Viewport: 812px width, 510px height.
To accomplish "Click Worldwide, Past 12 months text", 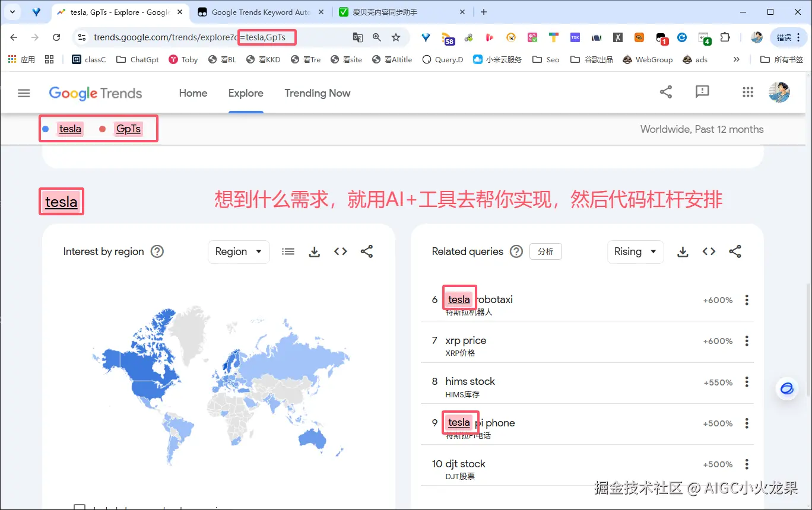I will pos(702,129).
